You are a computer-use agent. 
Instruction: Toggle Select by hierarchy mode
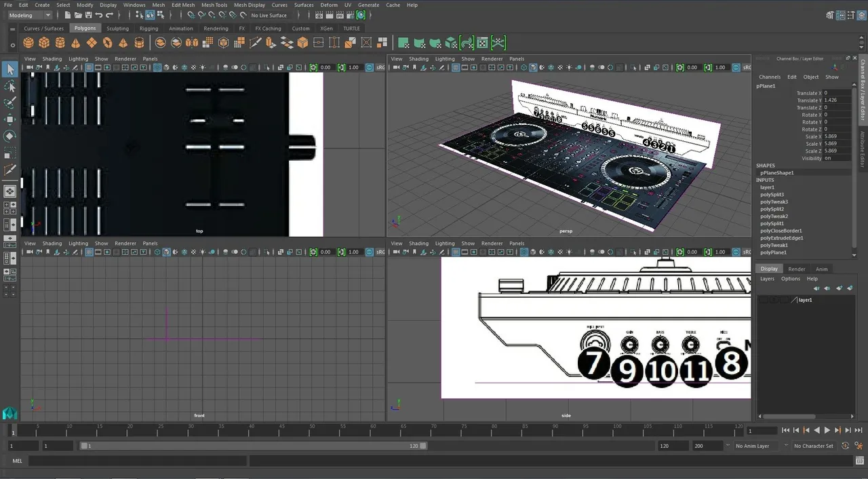pos(139,15)
